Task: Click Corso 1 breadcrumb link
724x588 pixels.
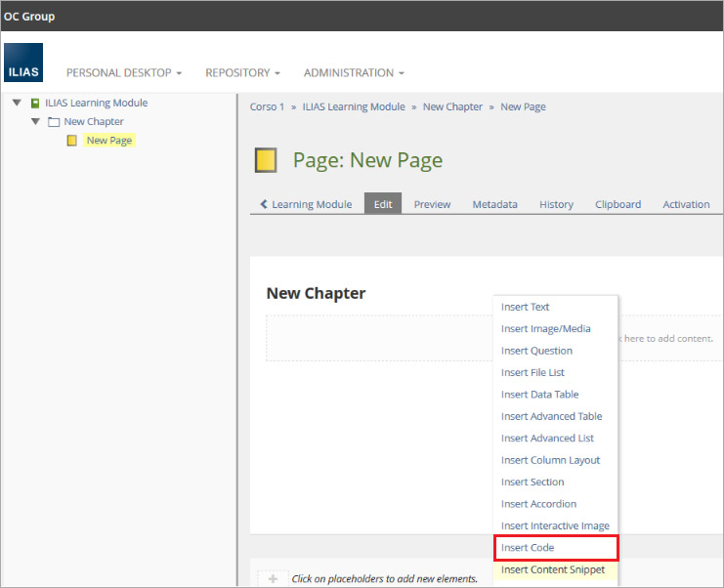Action: coord(267,106)
